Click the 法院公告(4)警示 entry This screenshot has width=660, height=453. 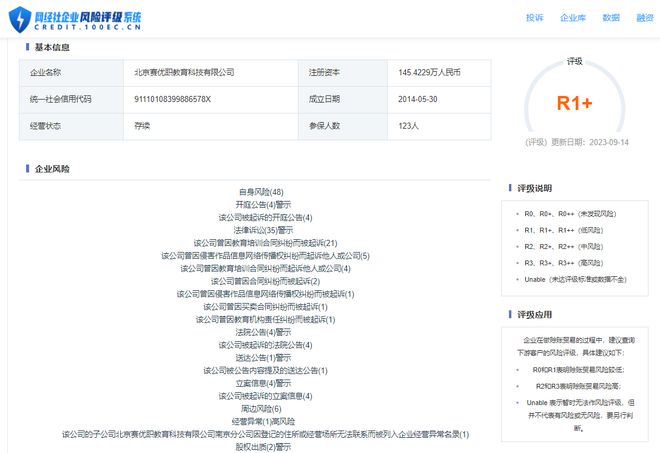point(263,332)
